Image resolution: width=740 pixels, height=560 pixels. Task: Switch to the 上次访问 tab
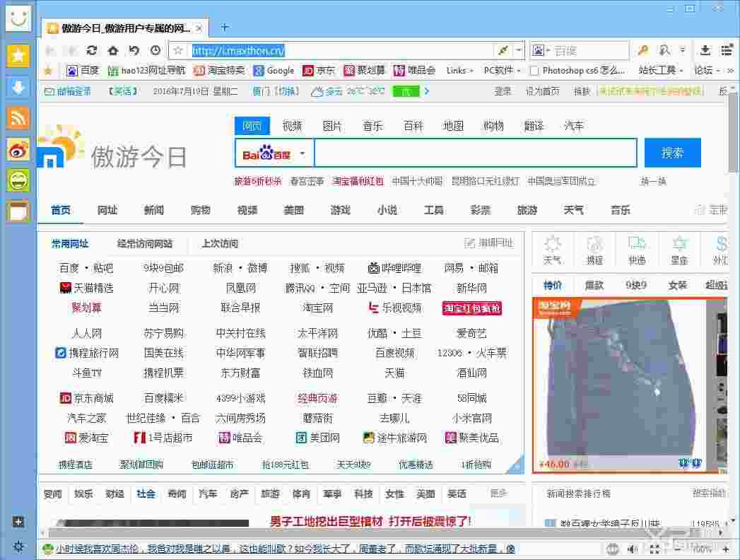tap(219, 244)
